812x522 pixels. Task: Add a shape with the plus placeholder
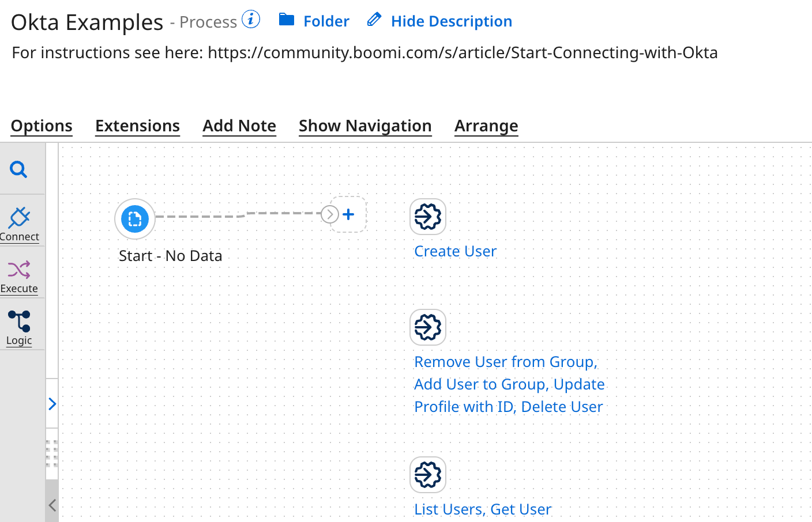[348, 214]
